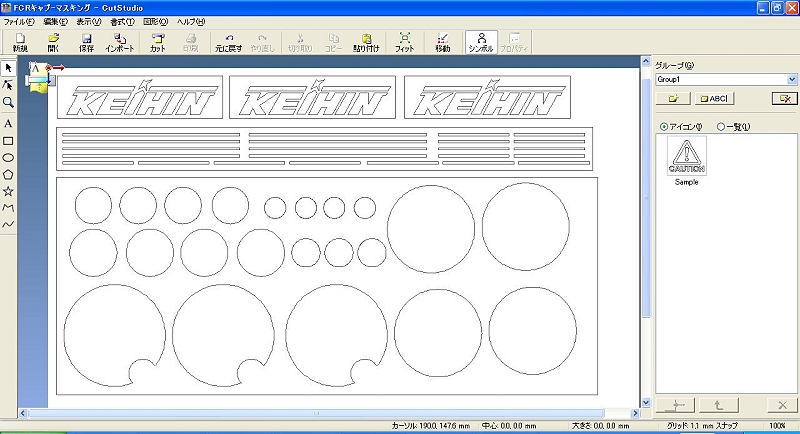Screen dimensions: 800x434
Task: Select the magnifier zoom tool
Action: pyautogui.click(x=8, y=102)
